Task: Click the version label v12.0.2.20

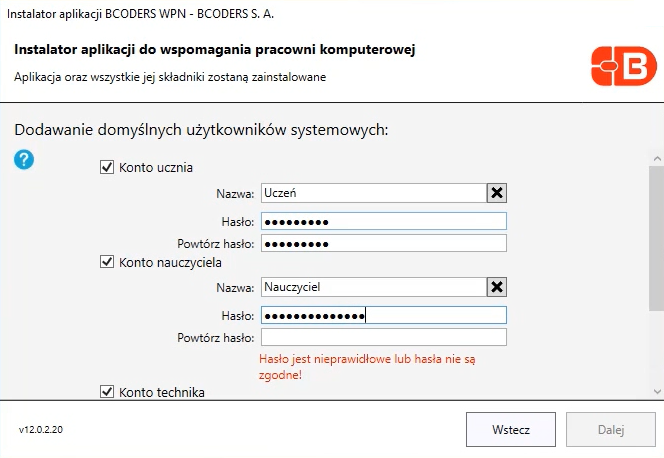Action: pos(41,430)
